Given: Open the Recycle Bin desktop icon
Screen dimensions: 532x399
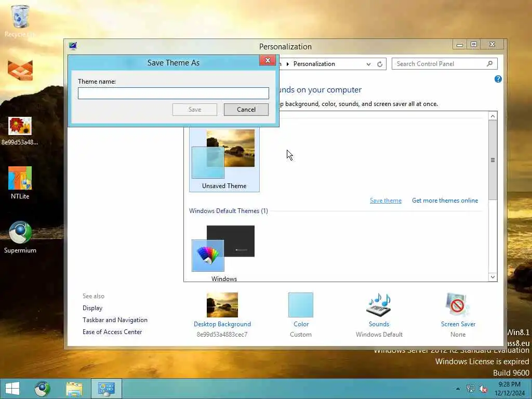Looking at the screenshot, I should pyautogui.click(x=20, y=21).
